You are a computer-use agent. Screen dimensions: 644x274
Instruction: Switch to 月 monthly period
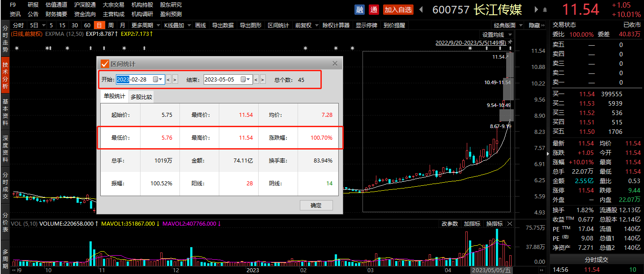[x=122, y=26]
